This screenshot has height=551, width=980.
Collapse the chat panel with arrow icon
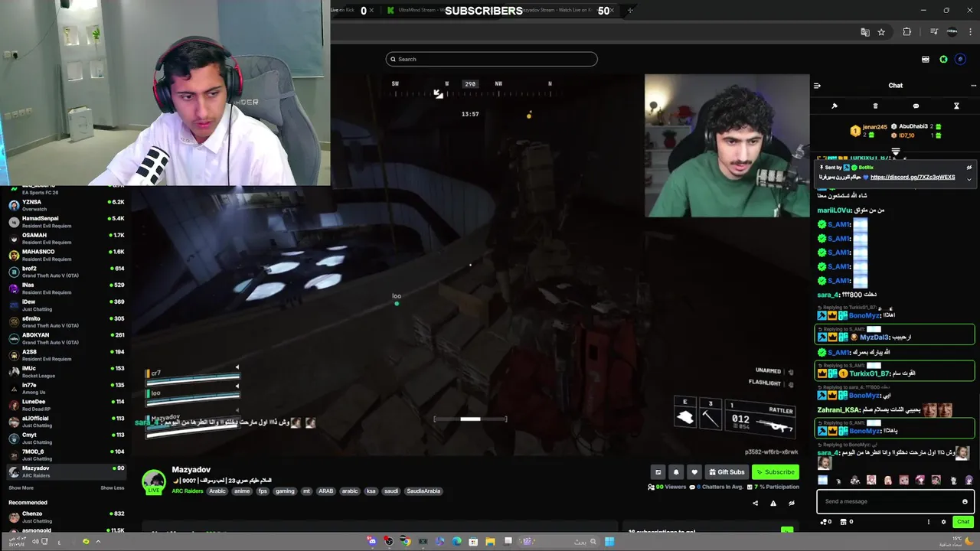[817, 86]
